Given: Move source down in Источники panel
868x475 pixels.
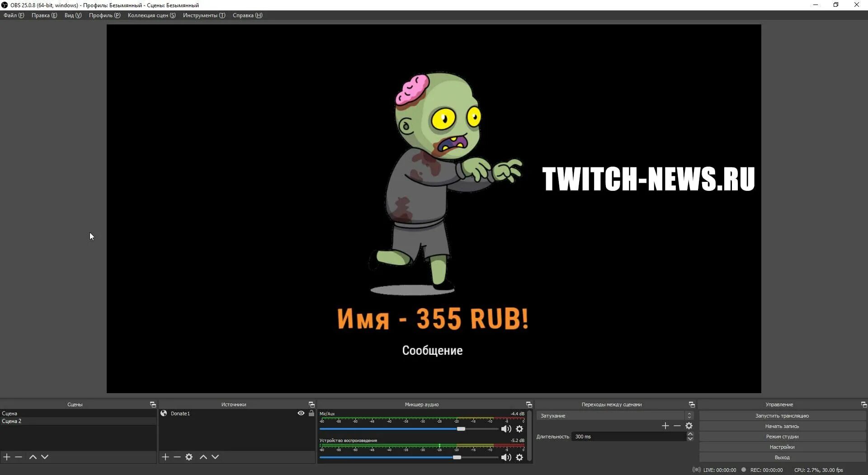Looking at the screenshot, I should pos(215,457).
